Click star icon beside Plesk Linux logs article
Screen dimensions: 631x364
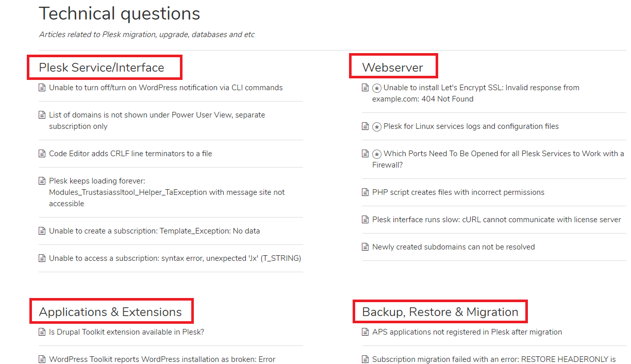[377, 127]
